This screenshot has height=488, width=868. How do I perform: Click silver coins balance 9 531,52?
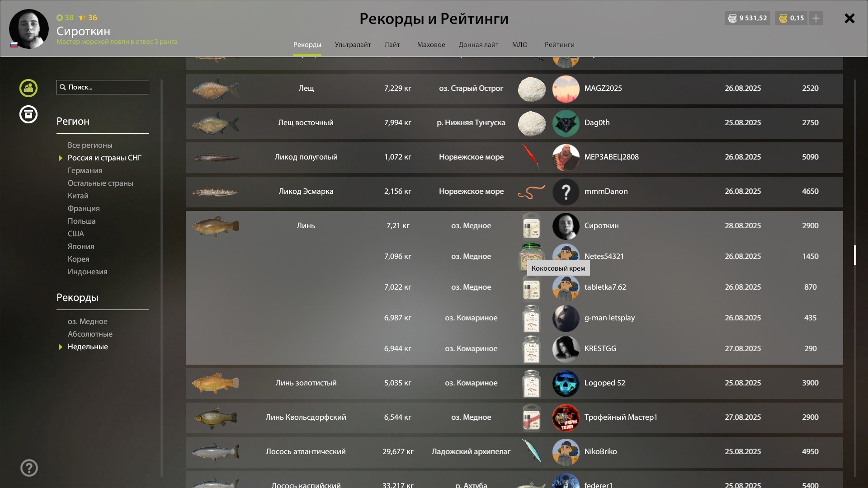[x=747, y=18]
